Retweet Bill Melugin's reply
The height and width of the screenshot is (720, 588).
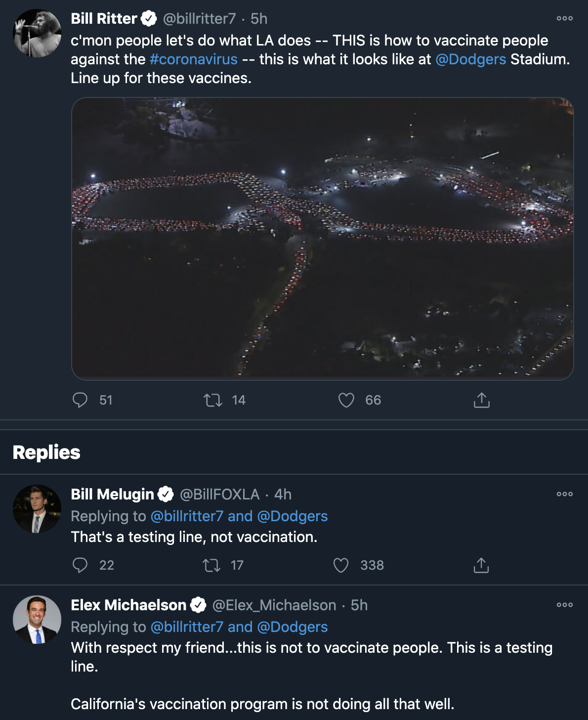pyautogui.click(x=211, y=565)
